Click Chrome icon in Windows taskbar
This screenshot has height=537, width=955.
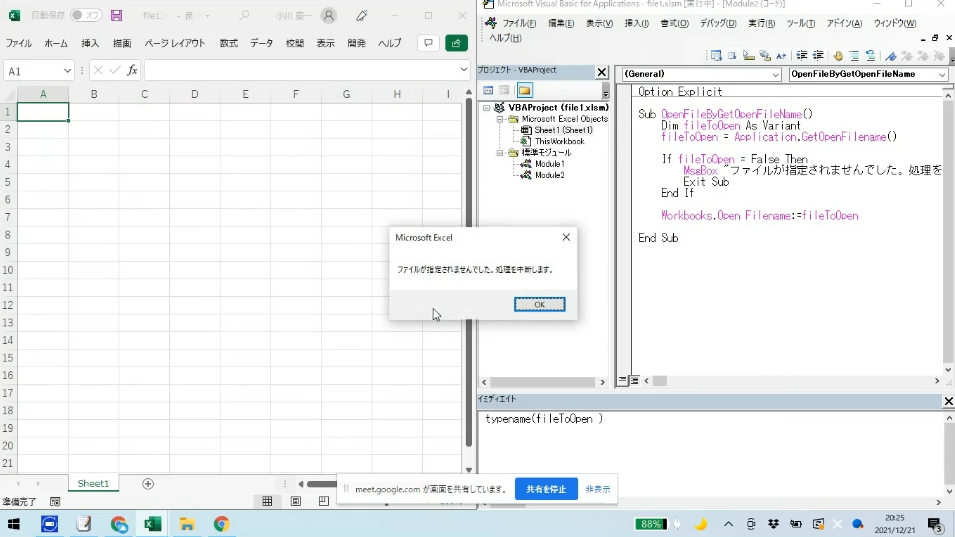point(221,524)
